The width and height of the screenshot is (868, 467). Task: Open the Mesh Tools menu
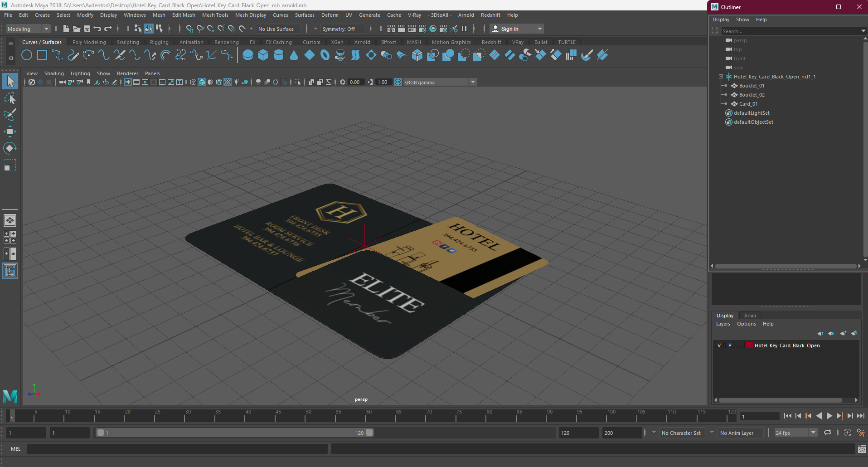tap(215, 15)
